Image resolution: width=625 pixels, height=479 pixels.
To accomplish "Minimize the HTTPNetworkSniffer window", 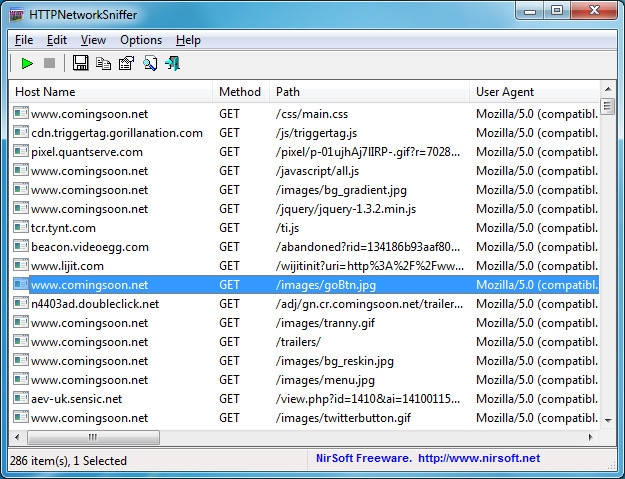I will tap(530, 10).
